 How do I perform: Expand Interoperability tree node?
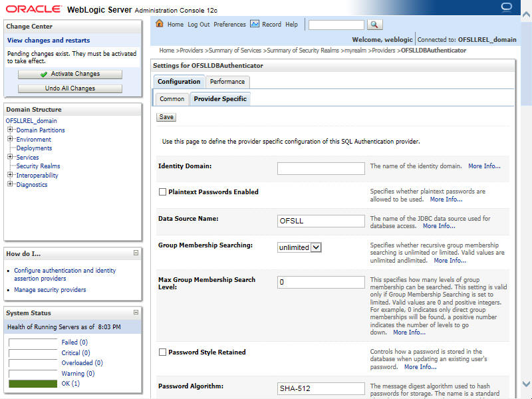[10, 175]
